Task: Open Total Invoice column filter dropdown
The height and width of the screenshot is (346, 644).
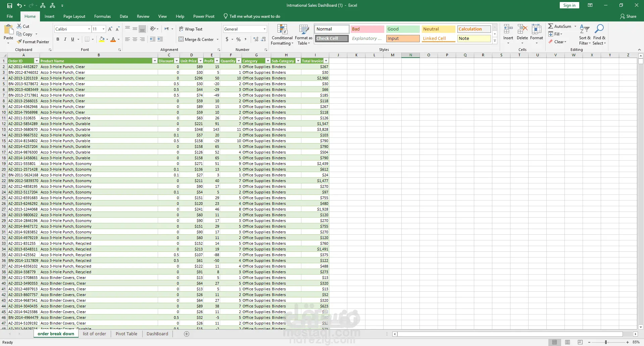Action: point(326,61)
